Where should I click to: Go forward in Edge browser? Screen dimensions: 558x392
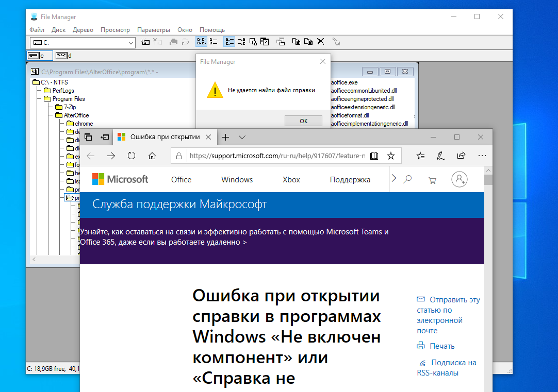click(111, 156)
